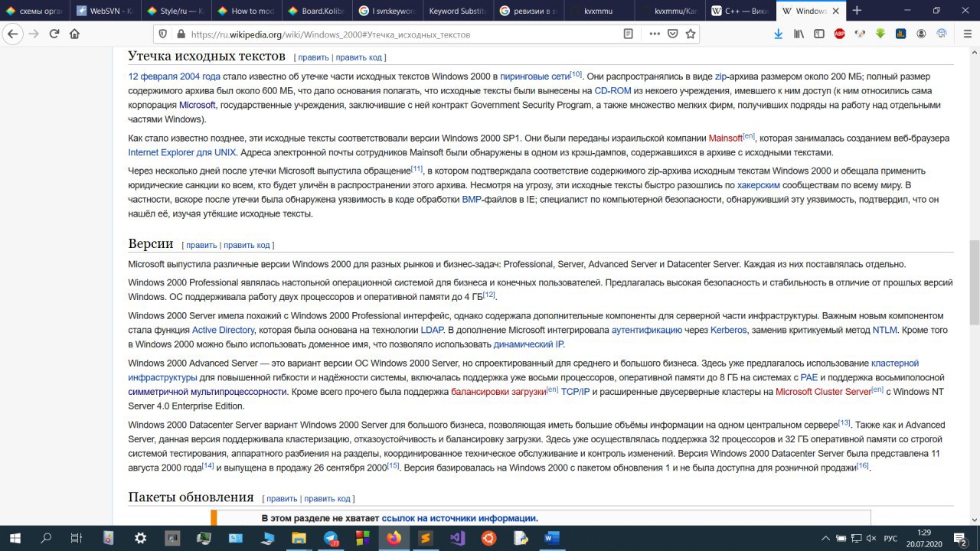Open Telegram from the taskbar
The image size is (980, 551).
[x=331, y=538]
